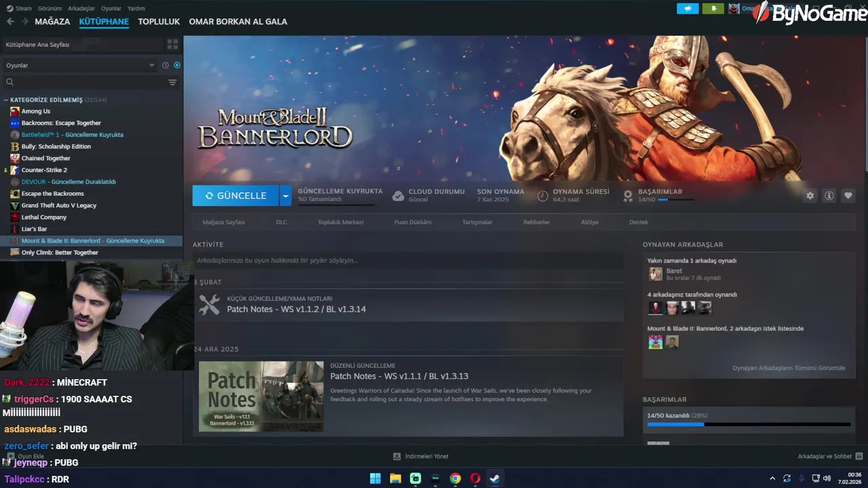
Task: Open Arkadaşlar ve Sohbet
Action: pos(830,456)
